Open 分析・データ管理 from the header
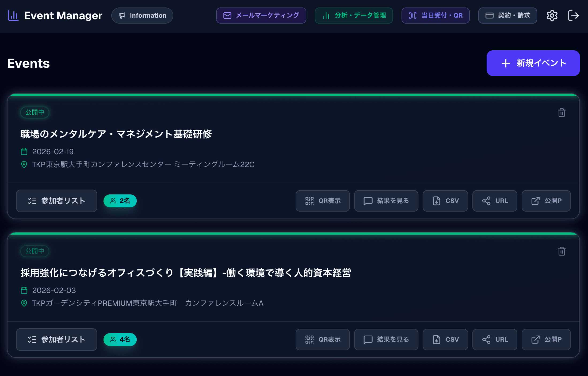This screenshot has width=588, height=376. pos(354,16)
